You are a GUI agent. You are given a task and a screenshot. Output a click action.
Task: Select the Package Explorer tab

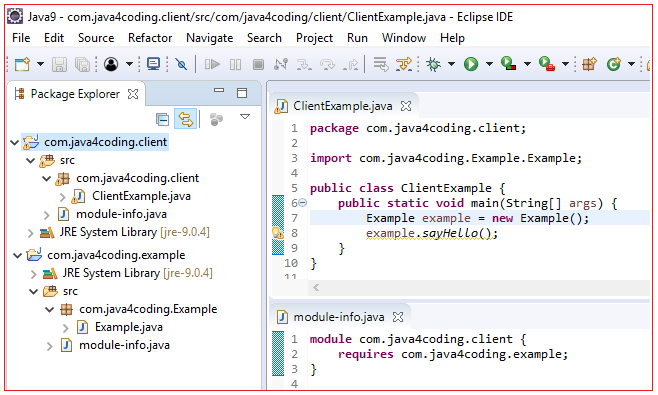75,94
